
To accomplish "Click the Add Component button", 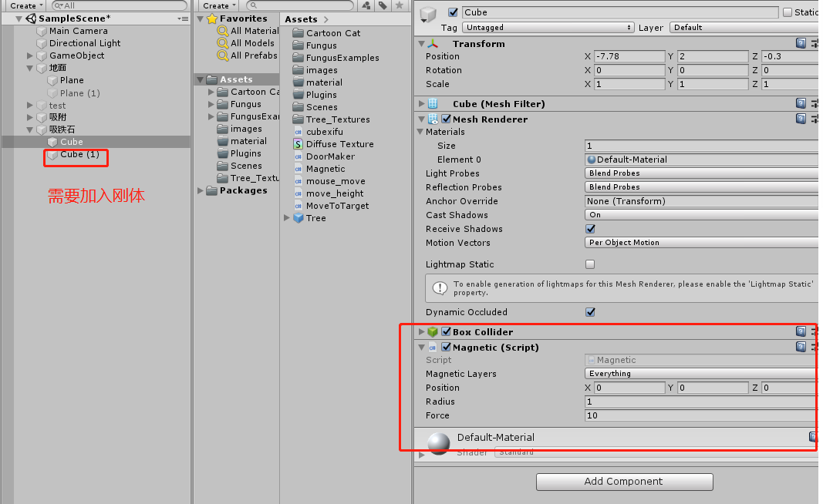I will click(624, 482).
